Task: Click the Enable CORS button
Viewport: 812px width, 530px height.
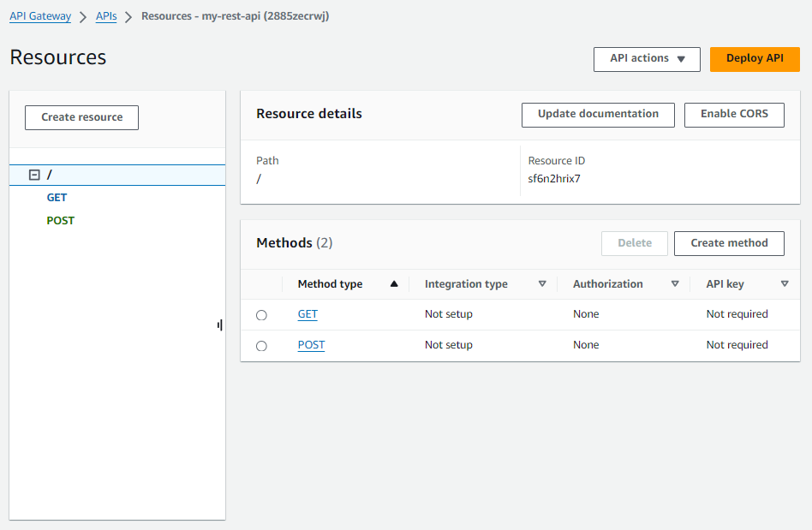Action: [734, 114]
